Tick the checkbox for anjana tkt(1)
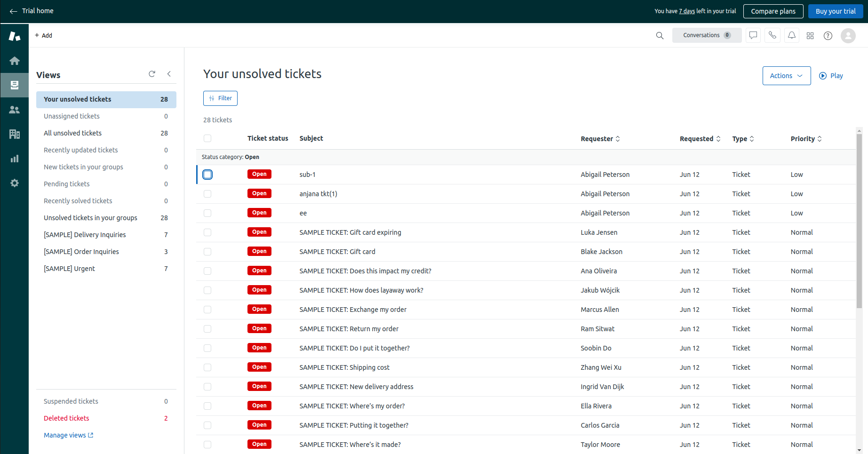 (x=207, y=194)
